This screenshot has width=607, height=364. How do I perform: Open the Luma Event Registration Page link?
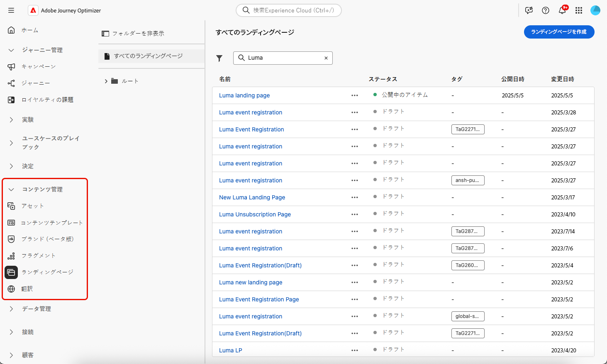coord(259,299)
